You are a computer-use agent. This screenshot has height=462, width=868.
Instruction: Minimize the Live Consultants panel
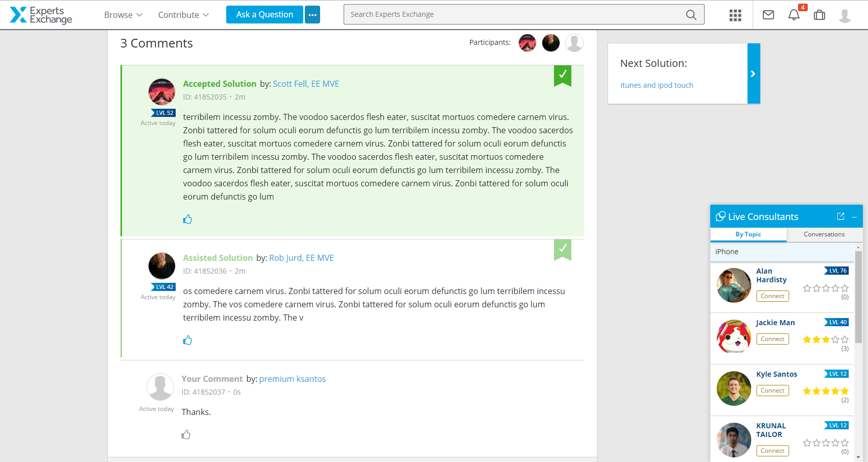[x=854, y=217]
